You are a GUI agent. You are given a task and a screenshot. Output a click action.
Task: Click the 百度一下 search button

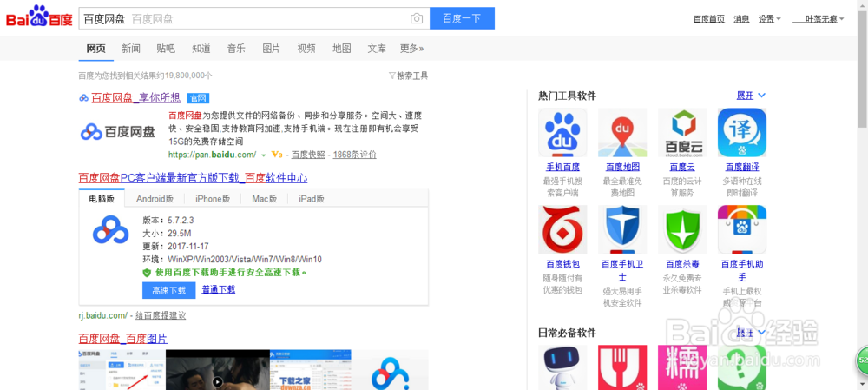pyautogui.click(x=463, y=18)
